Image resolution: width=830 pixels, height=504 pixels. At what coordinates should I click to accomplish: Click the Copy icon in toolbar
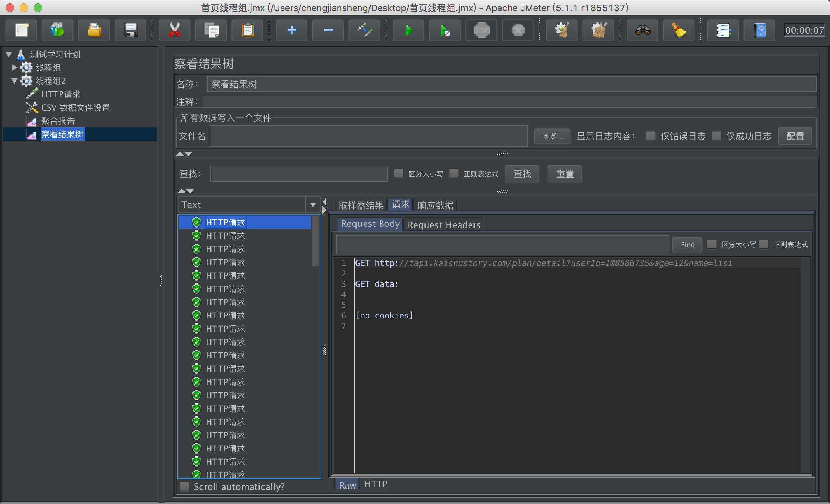(x=211, y=30)
